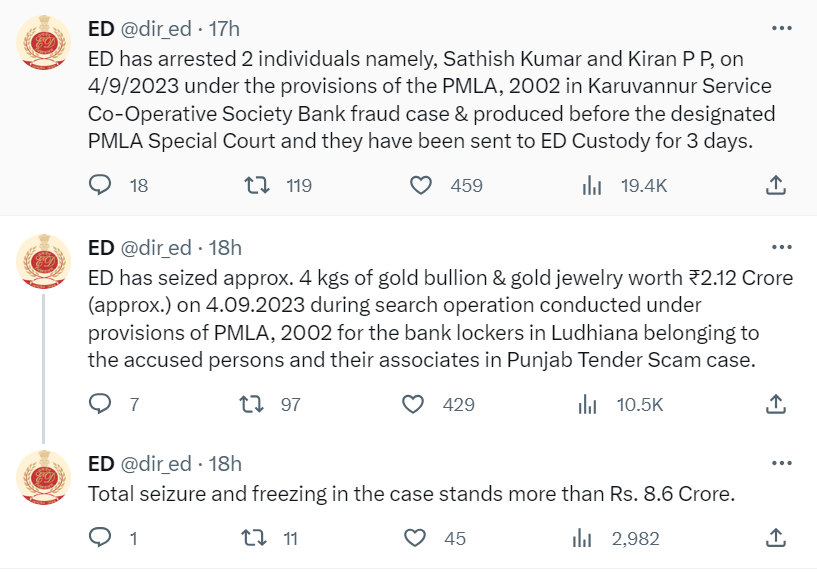Open more options on gold seizure tweet
This screenshot has height=572, width=817.
pos(782,247)
